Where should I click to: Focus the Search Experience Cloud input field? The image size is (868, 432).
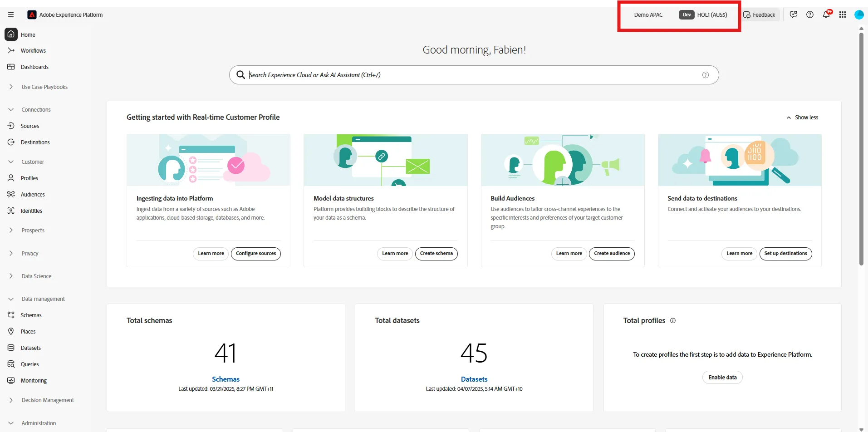[474, 75]
